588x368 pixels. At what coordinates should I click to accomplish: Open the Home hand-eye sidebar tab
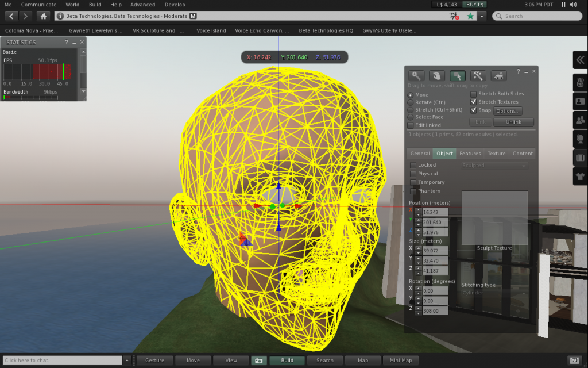coord(580,83)
